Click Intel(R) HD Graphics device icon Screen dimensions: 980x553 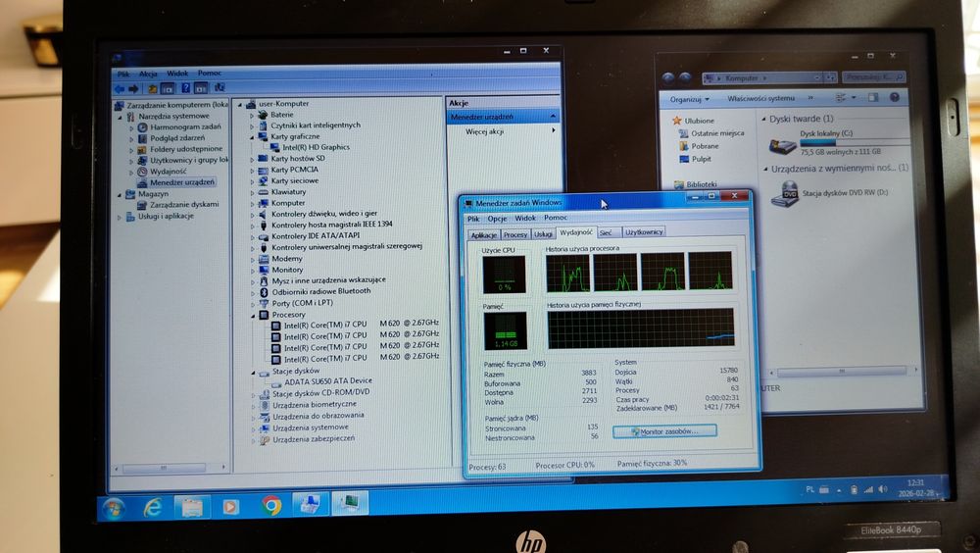point(275,148)
